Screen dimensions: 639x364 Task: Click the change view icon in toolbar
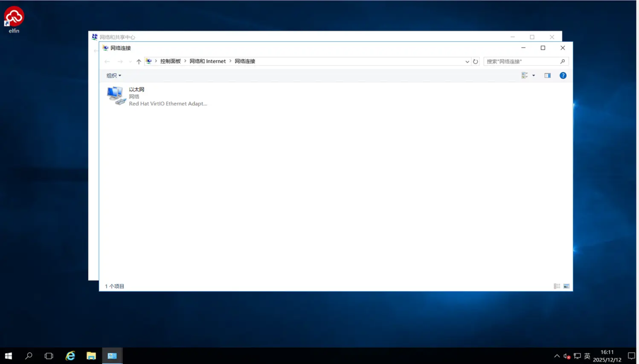(x=525, y=75)
